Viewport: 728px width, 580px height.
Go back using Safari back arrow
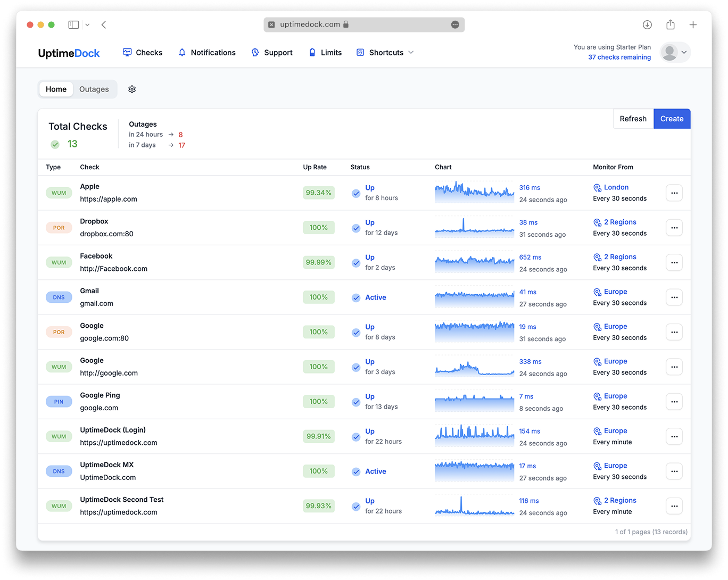[104, 24]
